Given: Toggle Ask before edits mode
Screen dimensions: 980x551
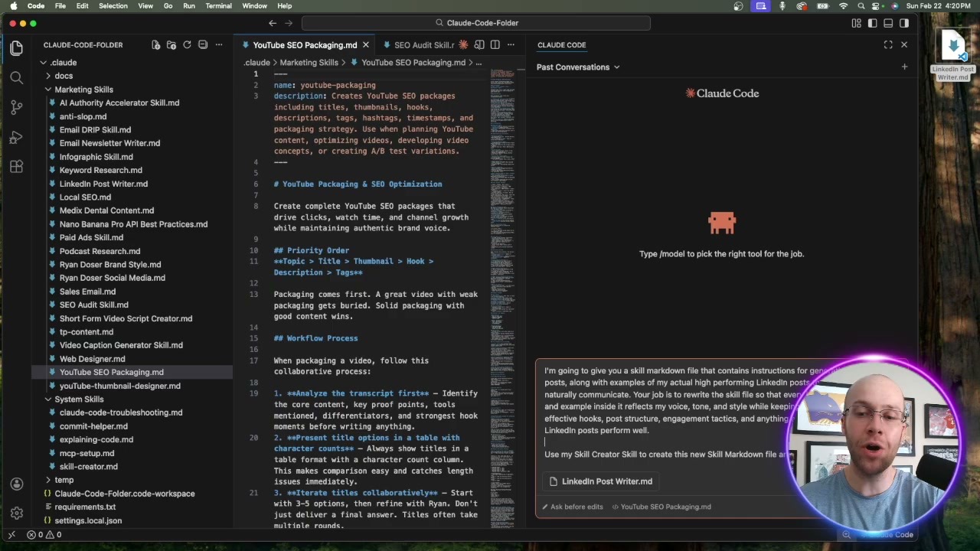Looking at the screenshot, I should (x=571, y=507).
